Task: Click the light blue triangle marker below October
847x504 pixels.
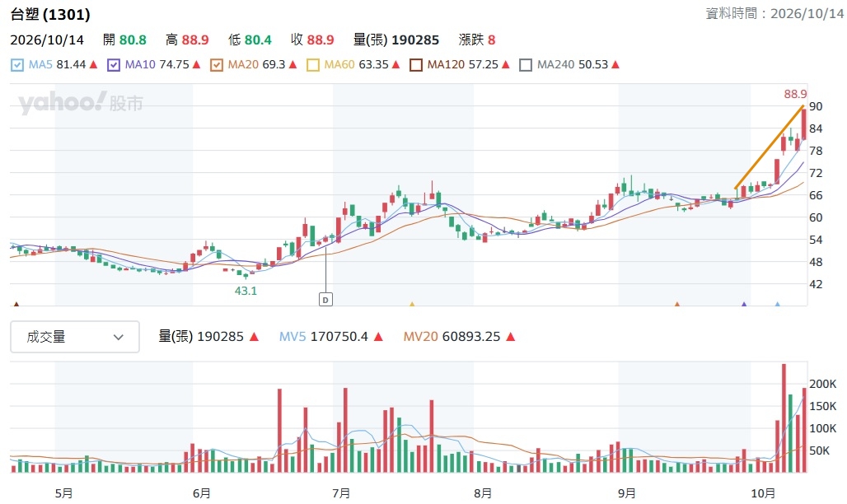Action: [x=777, y=305]
